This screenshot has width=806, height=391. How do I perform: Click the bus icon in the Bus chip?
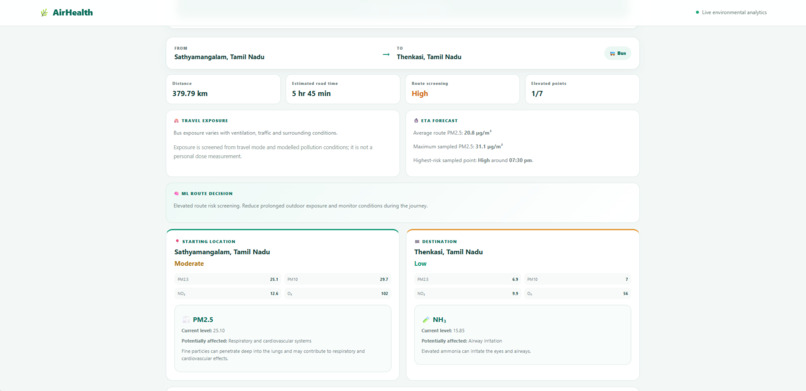(612, 53)
